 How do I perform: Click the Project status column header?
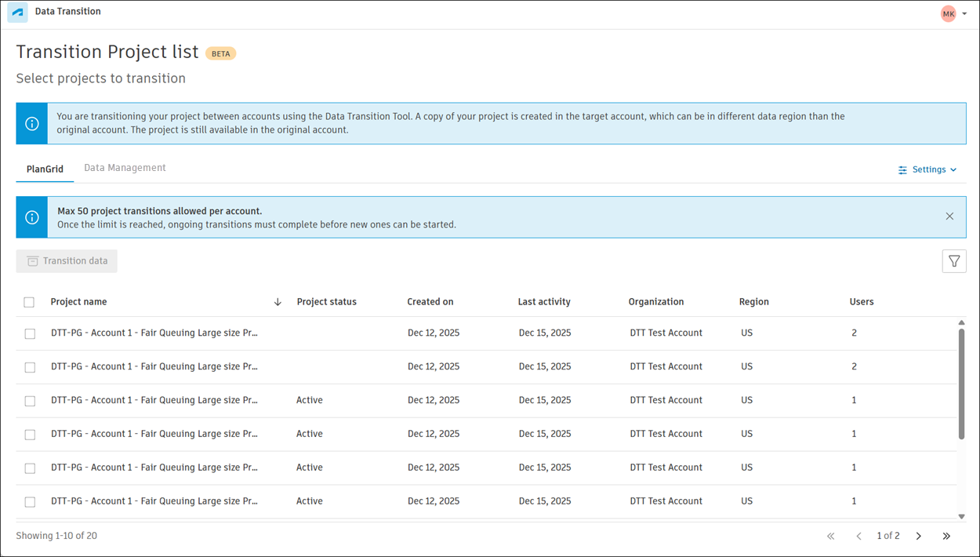pos(326,302)
